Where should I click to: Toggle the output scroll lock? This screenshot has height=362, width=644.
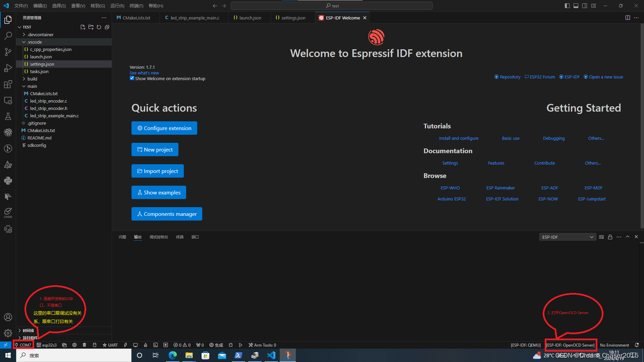coord(610,237)
